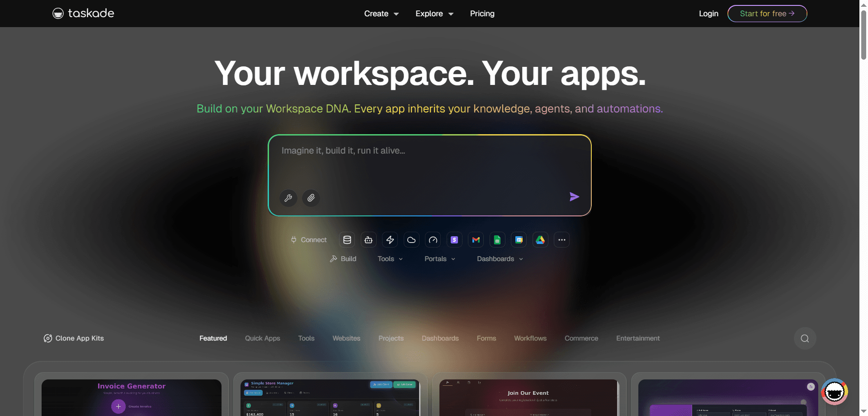This screenshot has width=868, height=416.
Task: Select the Featured tab
Action: (x=213, y=338)
